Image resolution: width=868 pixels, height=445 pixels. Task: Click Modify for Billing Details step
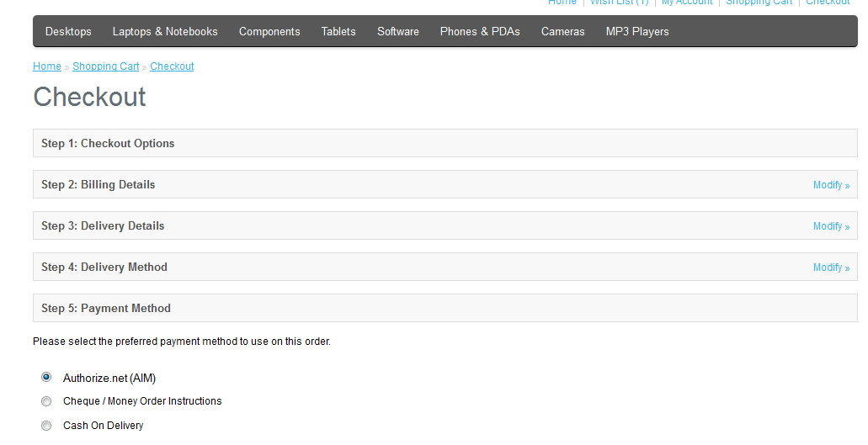point(831,185)
